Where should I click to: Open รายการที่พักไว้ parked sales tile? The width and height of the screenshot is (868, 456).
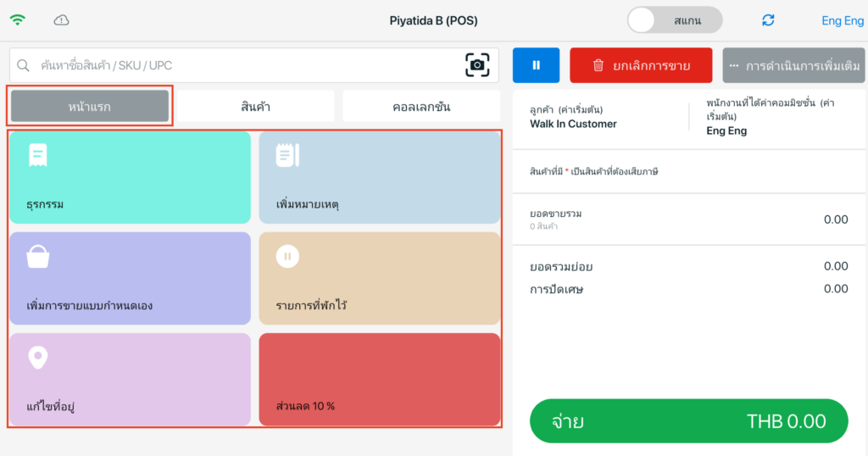pyautogui.click(x=379, y=278)
